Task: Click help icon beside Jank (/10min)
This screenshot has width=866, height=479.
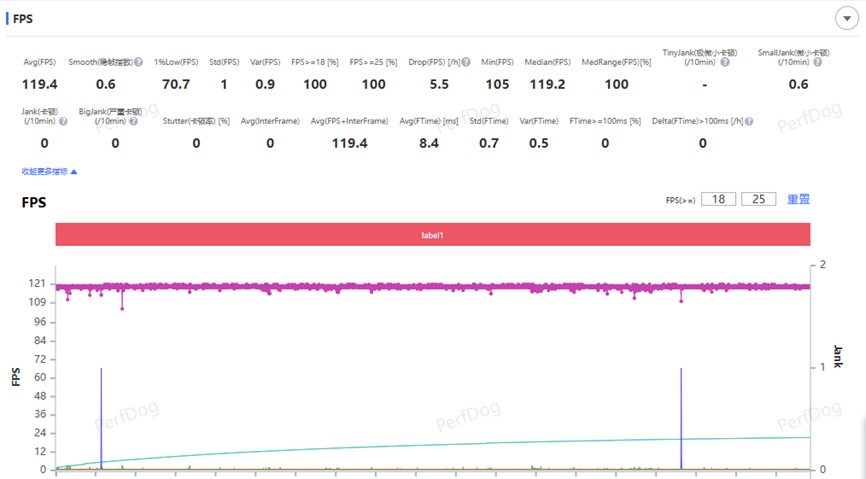Action: [x=63, y=122]
